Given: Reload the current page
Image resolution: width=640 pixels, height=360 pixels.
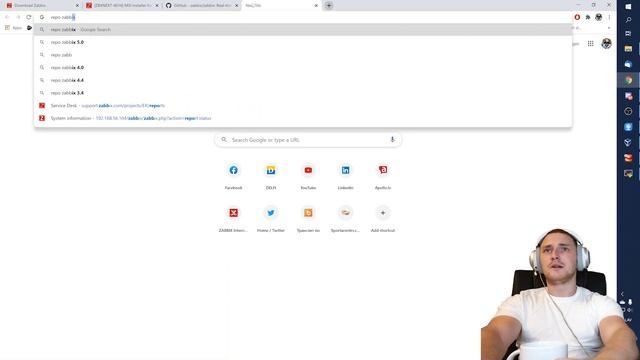Looking at the screenshot, I should point(29,17).
